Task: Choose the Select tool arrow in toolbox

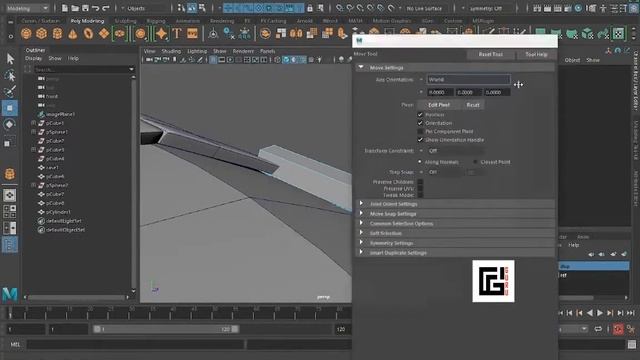Action: tap(10, 59)
